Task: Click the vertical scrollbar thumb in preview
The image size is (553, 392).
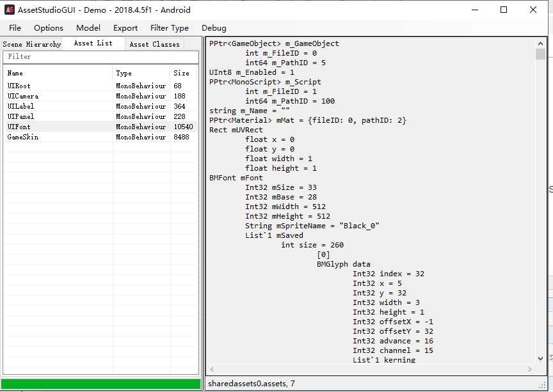Action: point(540,54)
